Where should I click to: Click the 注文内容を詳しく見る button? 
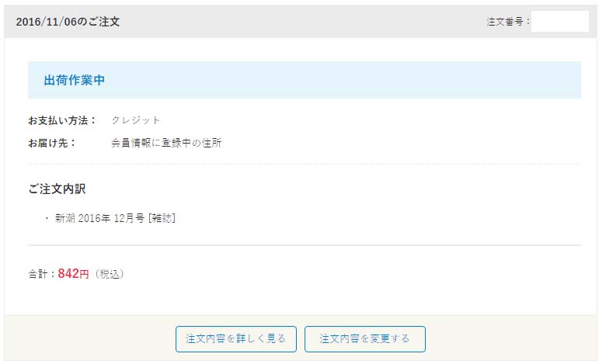tap(235, 339)
